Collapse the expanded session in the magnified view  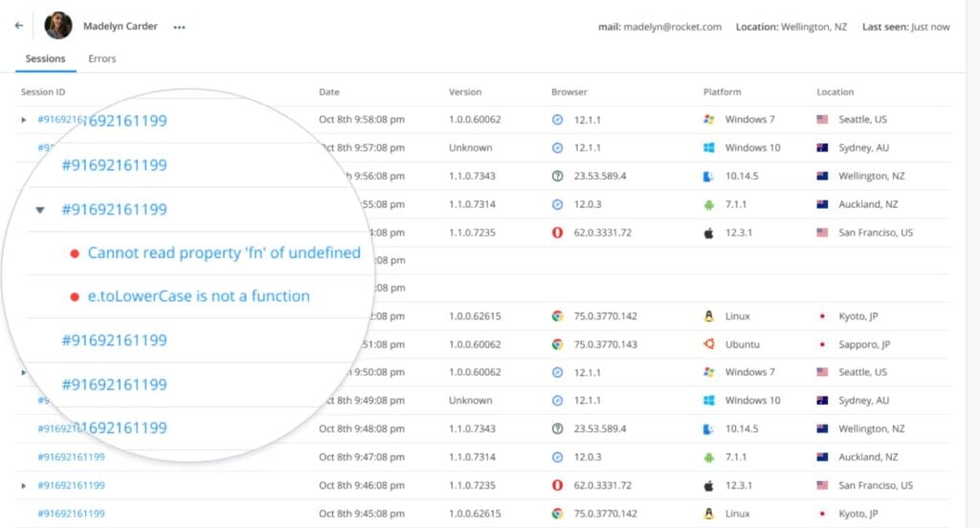point(40,209)
